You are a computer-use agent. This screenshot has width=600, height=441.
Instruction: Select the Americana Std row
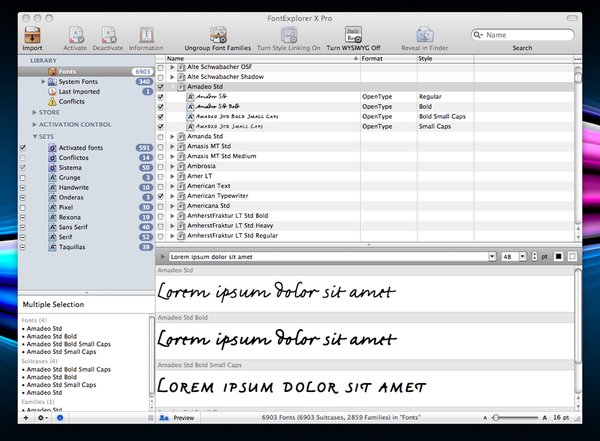point(365,206)
